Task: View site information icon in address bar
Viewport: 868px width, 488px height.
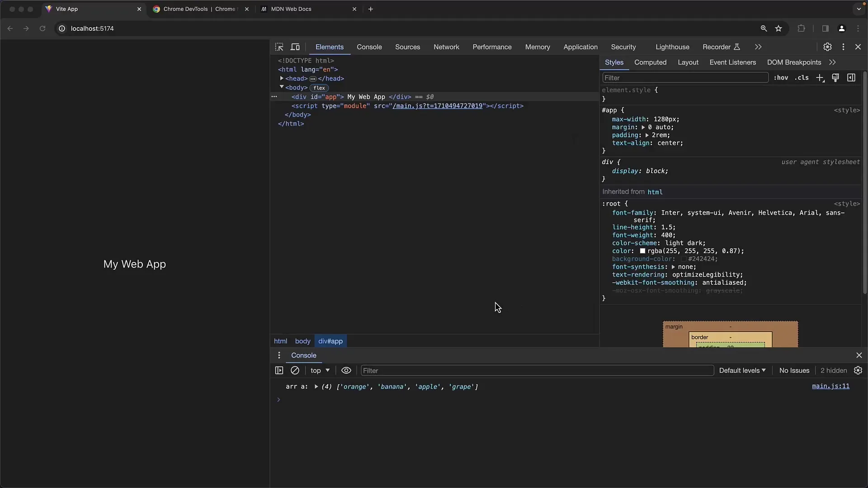Action: pyautogui.click(x=62, y=28)
